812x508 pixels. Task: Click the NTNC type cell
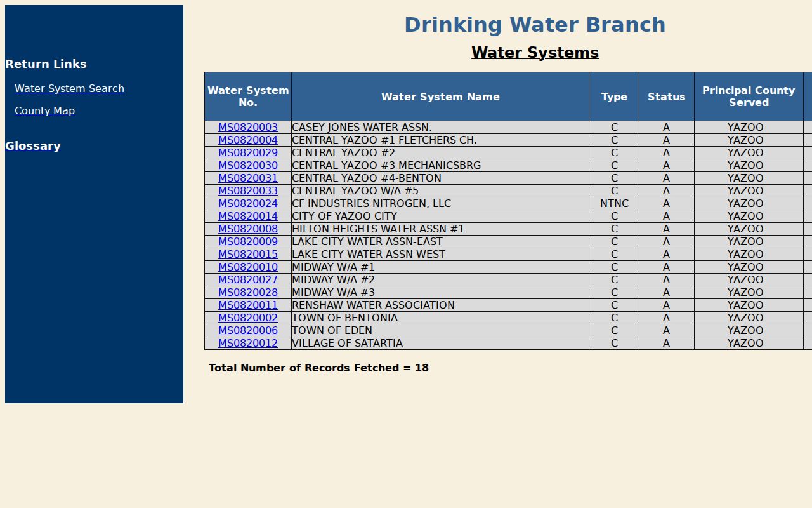coord(614,204)
